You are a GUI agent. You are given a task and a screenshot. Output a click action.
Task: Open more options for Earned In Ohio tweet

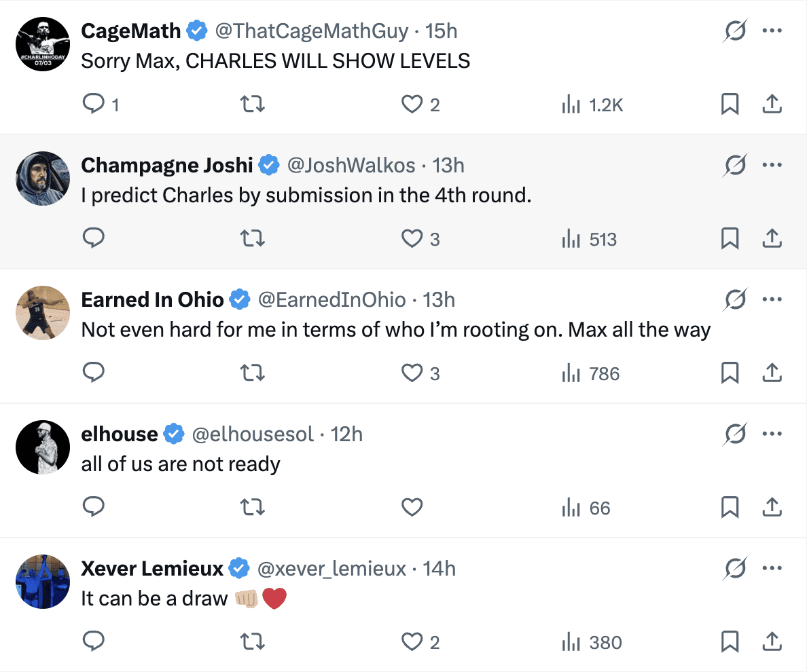(772, 299)
